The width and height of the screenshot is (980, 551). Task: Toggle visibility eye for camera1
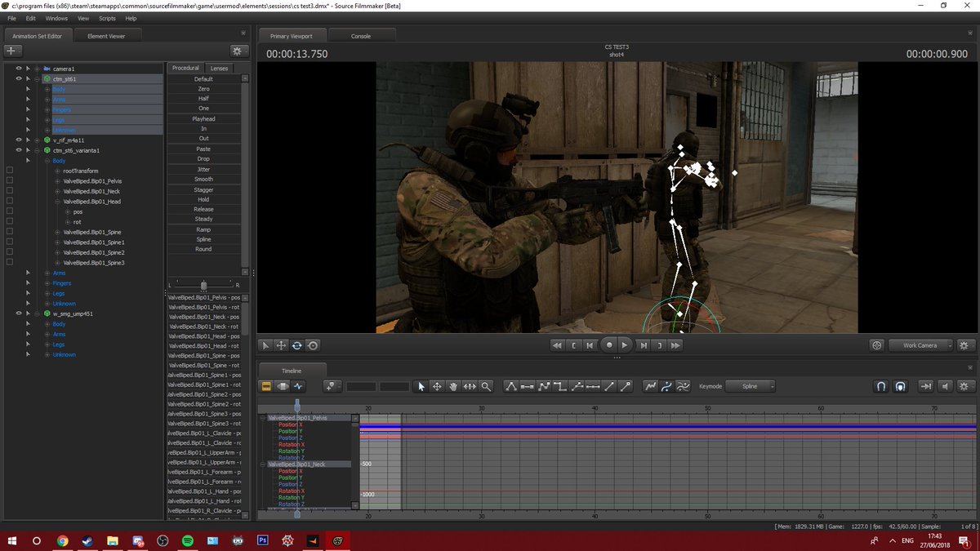click(19, 69)
